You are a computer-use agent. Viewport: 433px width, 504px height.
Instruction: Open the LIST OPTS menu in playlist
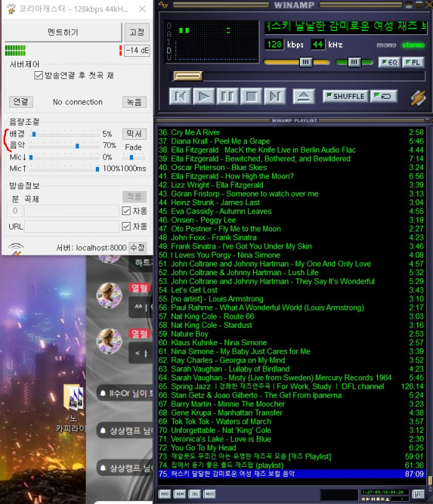419,493
